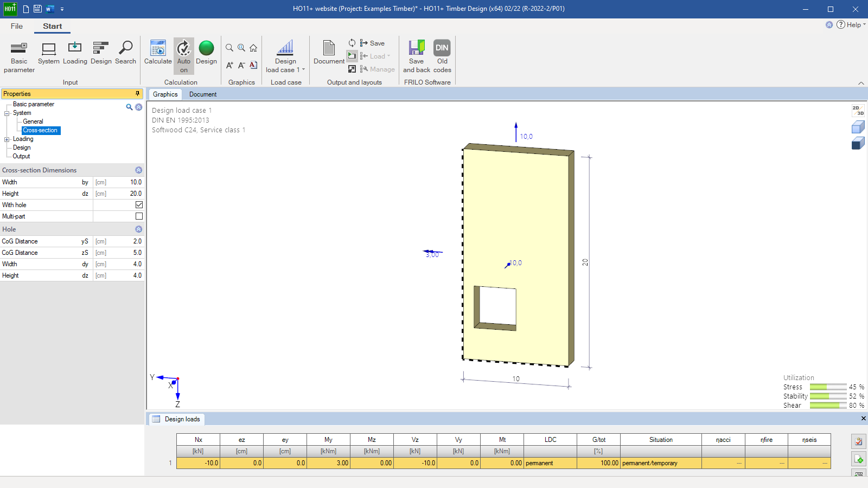Click the Save icon in quick access

[37, 9]
